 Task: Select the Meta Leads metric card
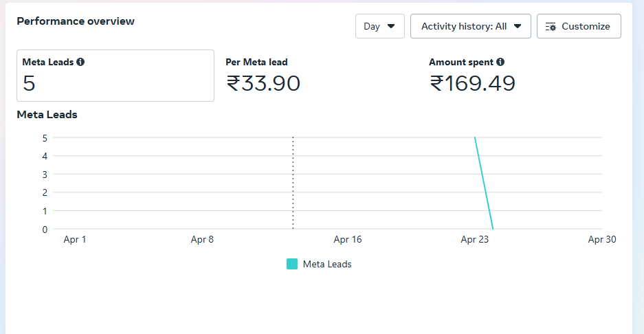point(115,76)
